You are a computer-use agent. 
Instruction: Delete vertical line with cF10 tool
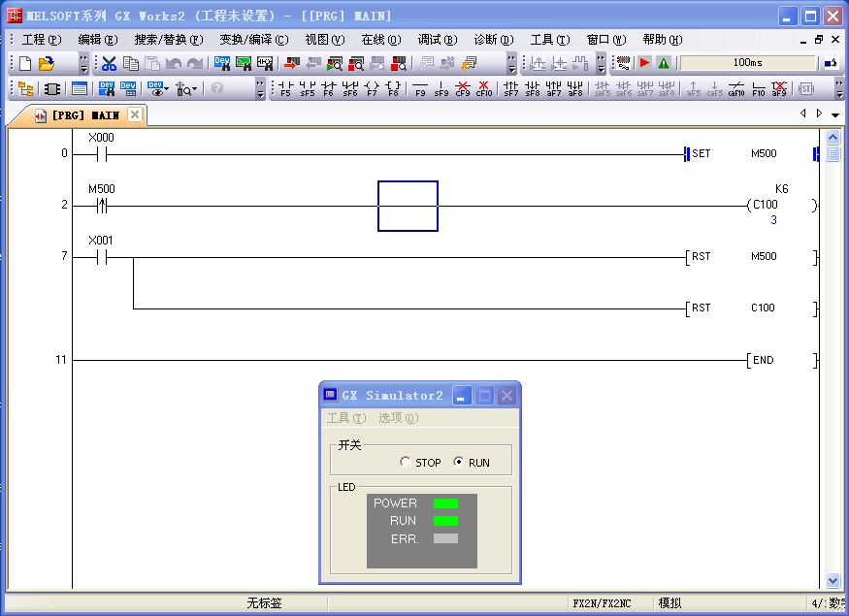click(484, 88)
